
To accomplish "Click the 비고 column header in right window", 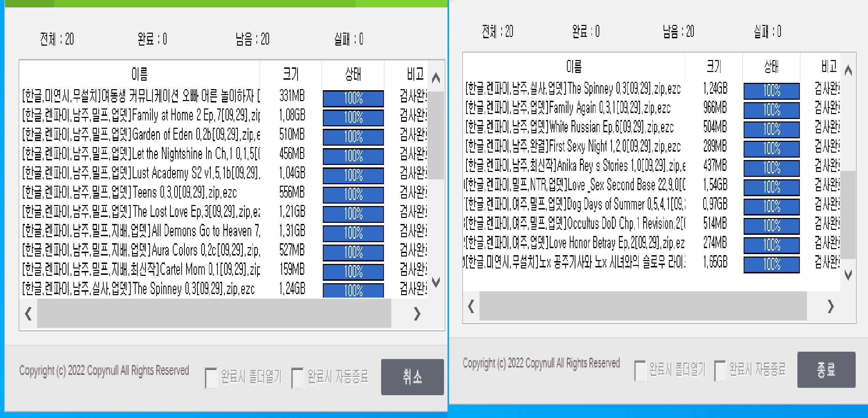I will (830, 66).
